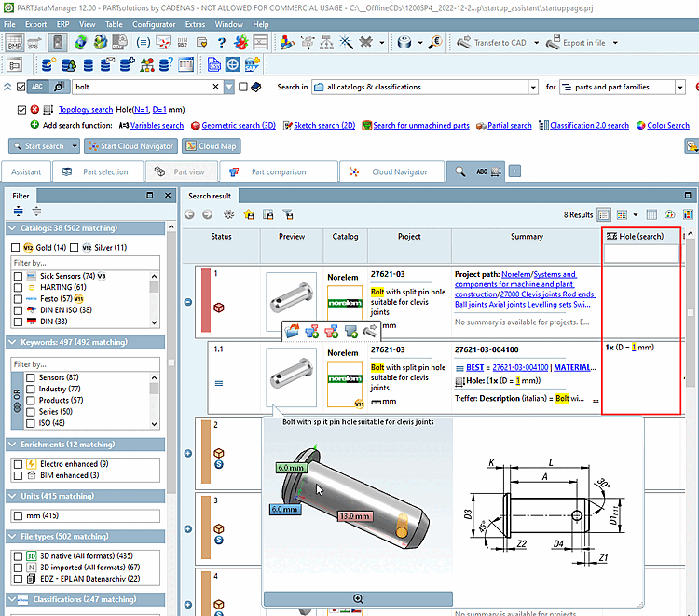Tick the 3D native (All formats) checkbox
The width and height of the screenshot is (699, 616).
18,555
